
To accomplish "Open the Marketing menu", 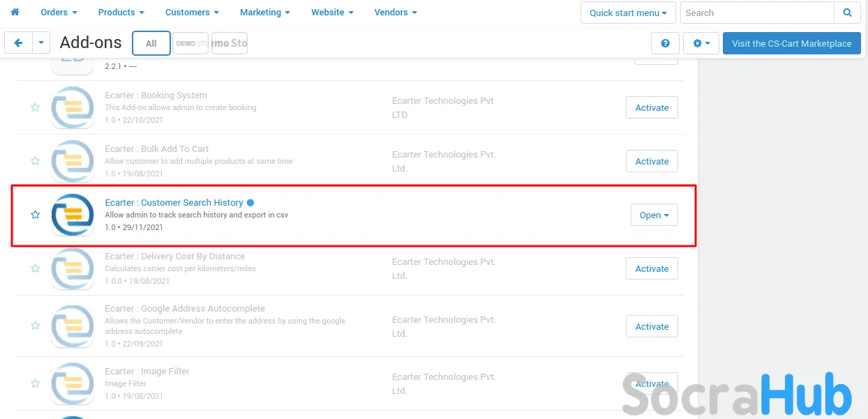I will (x=264, y=13).
